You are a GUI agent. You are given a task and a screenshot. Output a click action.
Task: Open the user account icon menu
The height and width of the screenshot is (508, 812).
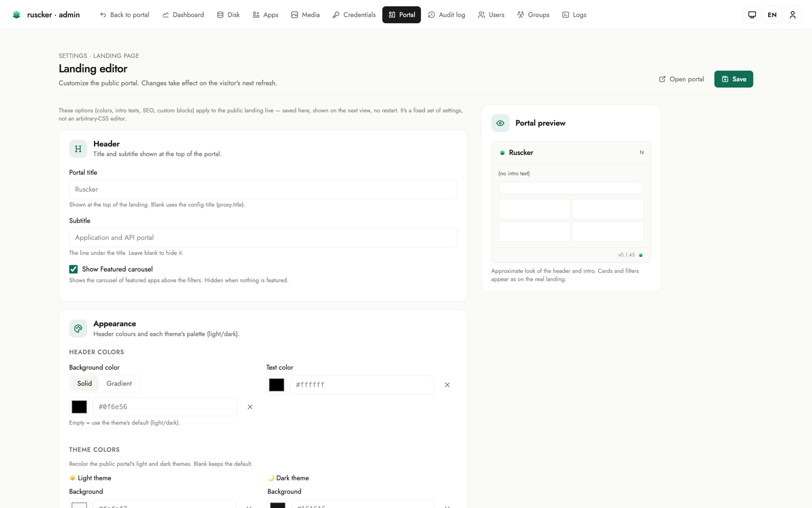click(793, 15)
